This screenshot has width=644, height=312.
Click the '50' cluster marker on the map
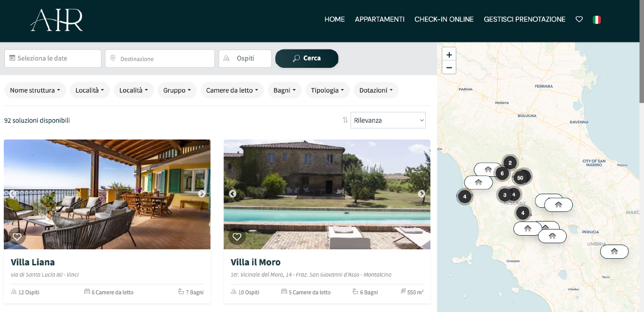[x=521, y=177]
